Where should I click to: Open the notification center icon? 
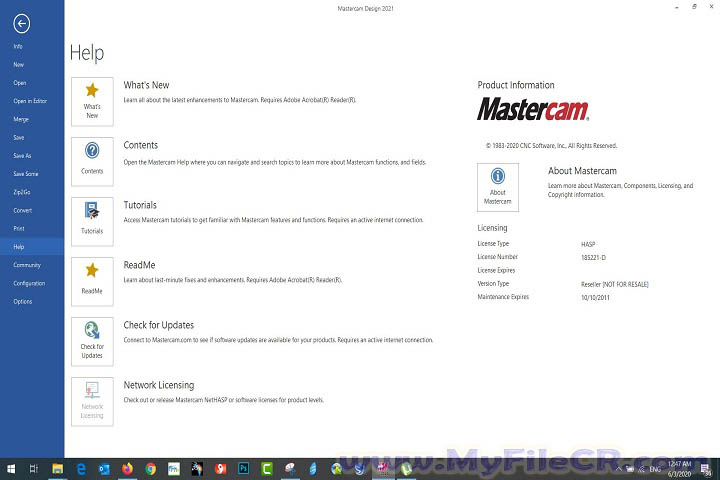(706, 469)
